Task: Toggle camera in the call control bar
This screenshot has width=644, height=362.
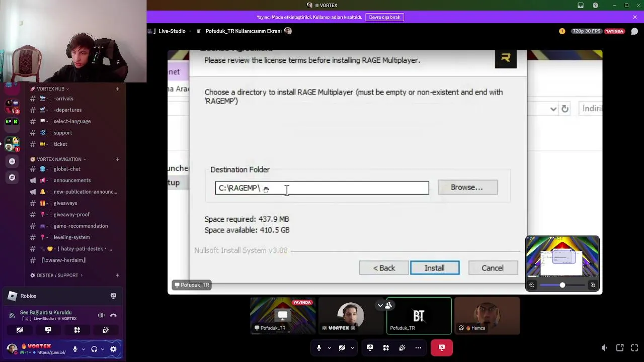Action: click(x=342, y=347)
